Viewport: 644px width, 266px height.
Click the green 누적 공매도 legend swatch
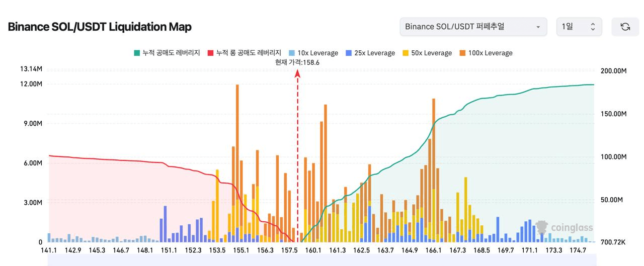click(137, 53)
